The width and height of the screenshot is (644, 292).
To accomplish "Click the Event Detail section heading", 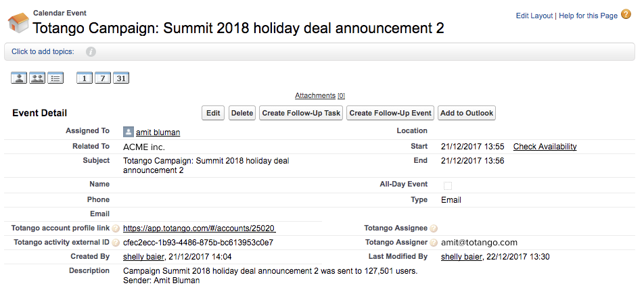I will [39, 113].
